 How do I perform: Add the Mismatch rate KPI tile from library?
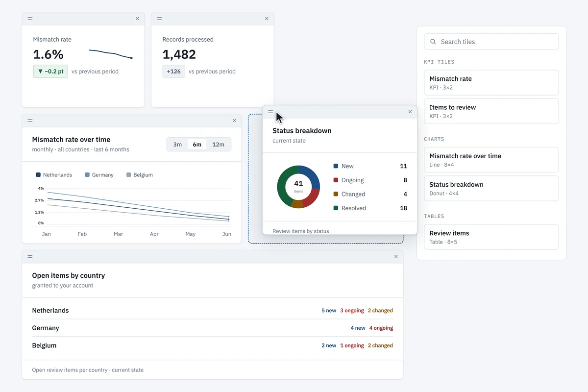click(491, 82)
